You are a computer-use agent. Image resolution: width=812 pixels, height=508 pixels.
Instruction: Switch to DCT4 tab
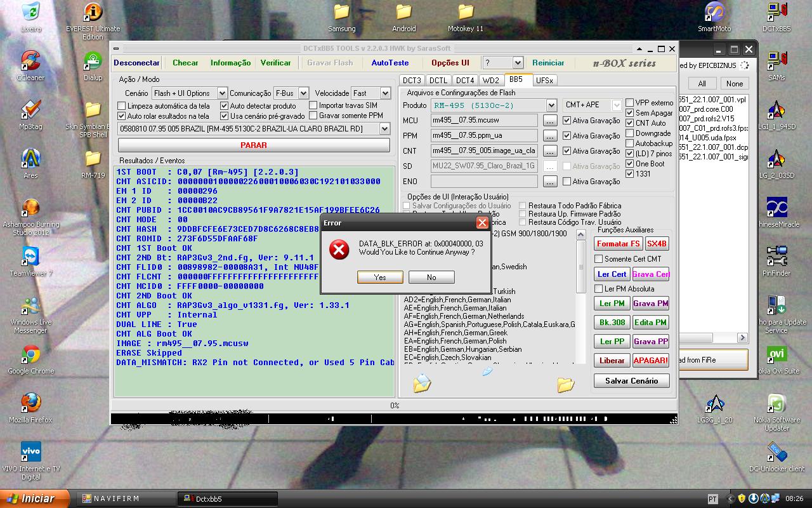[465, 80]
